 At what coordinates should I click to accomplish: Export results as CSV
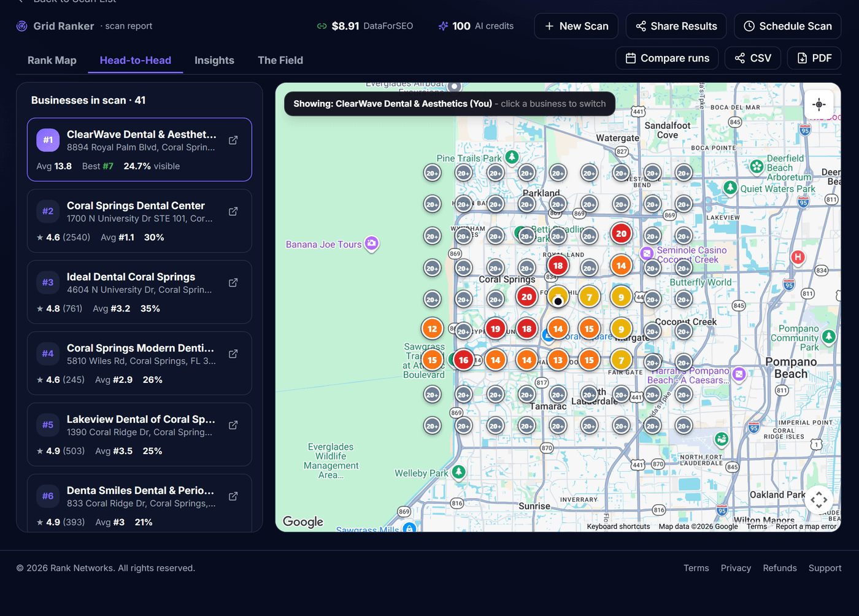[753, 58]
